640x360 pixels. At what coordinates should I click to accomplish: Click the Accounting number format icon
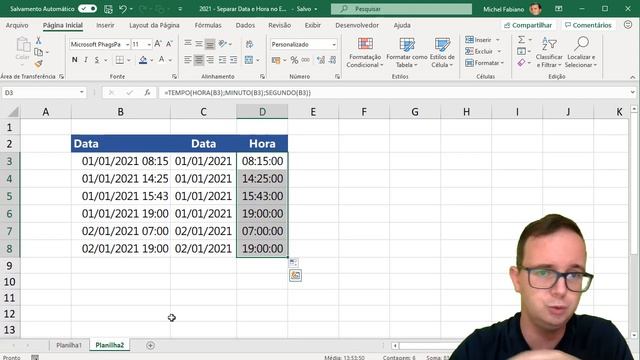276,60
